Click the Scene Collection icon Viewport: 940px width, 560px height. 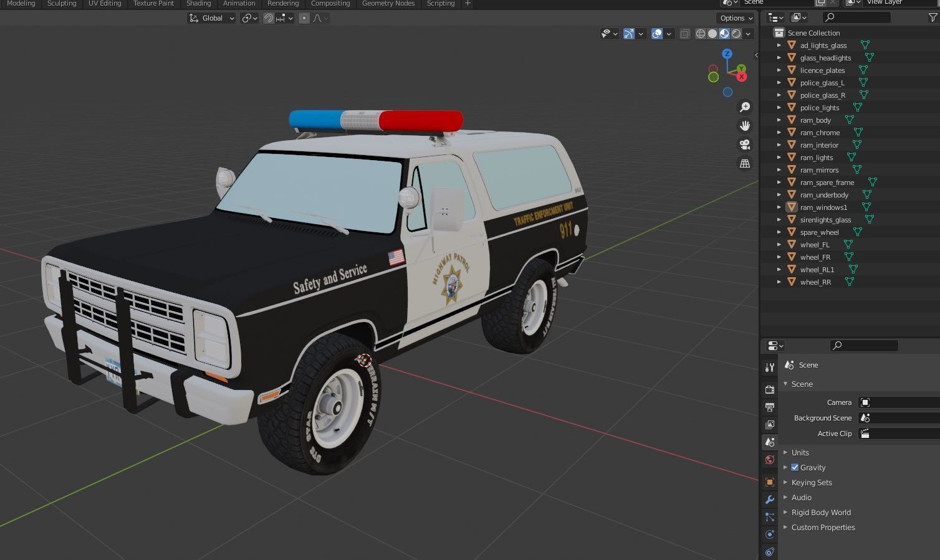click(x=779, y=32)
